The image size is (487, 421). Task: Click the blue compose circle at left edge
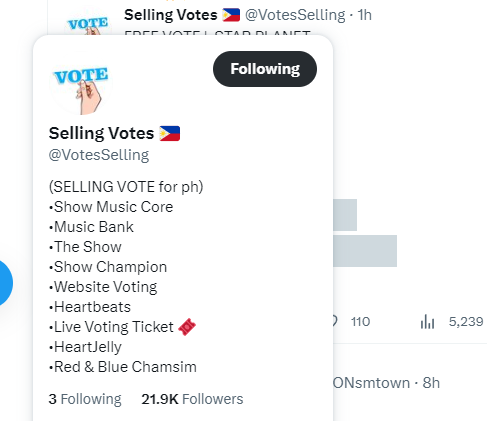(x=3, y=283)
